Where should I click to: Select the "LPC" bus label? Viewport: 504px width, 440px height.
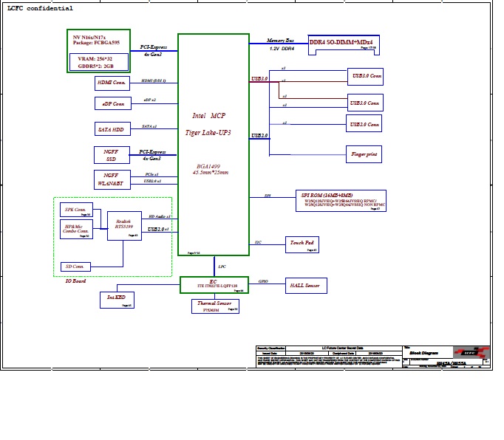(222, 267)
